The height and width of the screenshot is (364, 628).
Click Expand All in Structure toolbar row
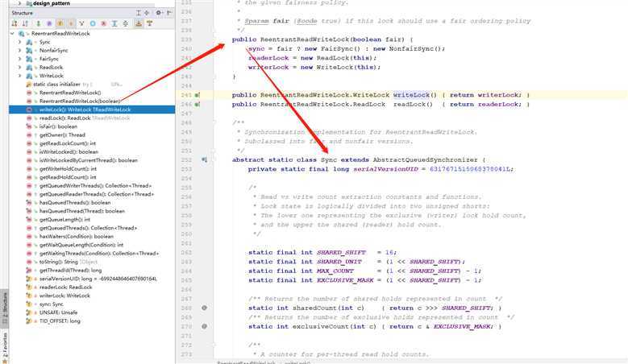tap(114, 23)
